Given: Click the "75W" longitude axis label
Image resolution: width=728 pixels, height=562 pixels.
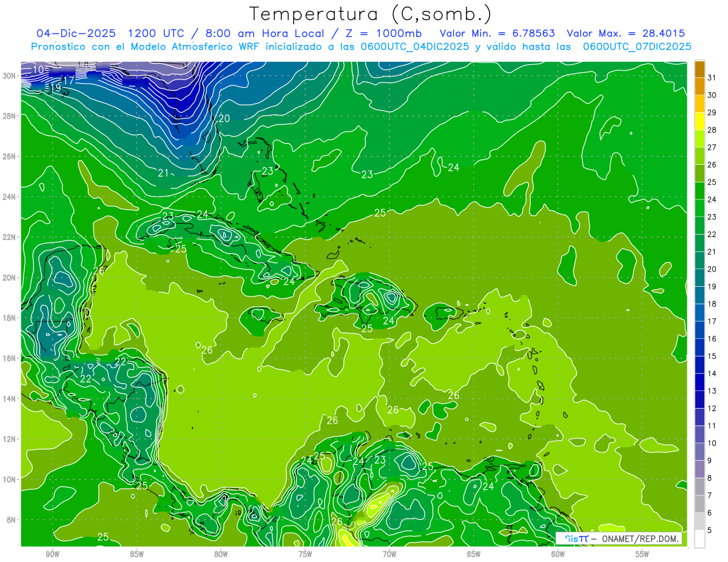Looking at the screenshot, I should pos(305,554).
